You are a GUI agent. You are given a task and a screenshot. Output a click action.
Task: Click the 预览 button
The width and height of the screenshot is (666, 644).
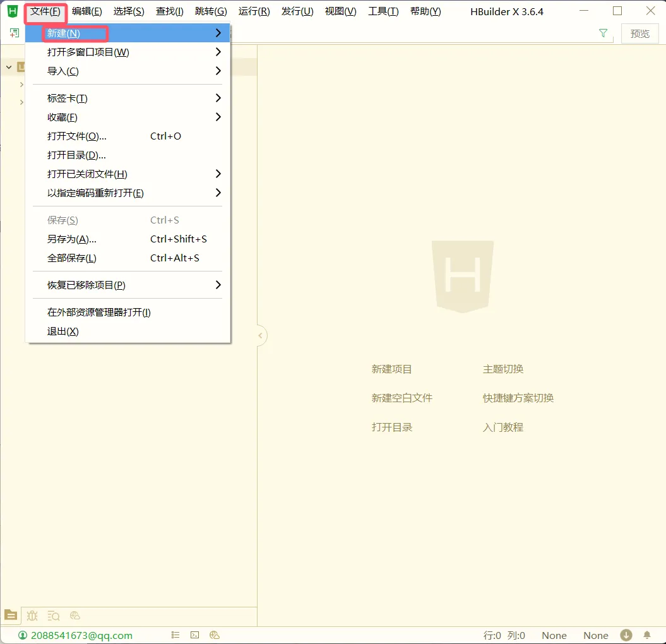point(640,33)
